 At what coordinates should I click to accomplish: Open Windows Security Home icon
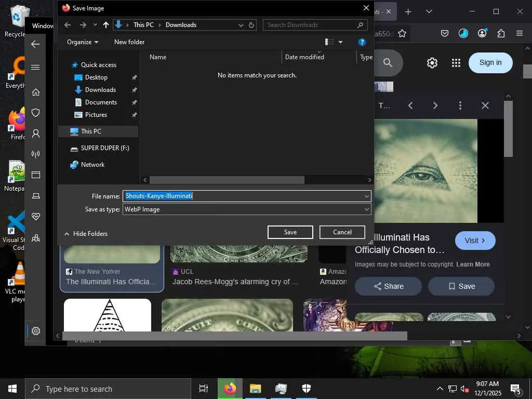click(36, 92)
